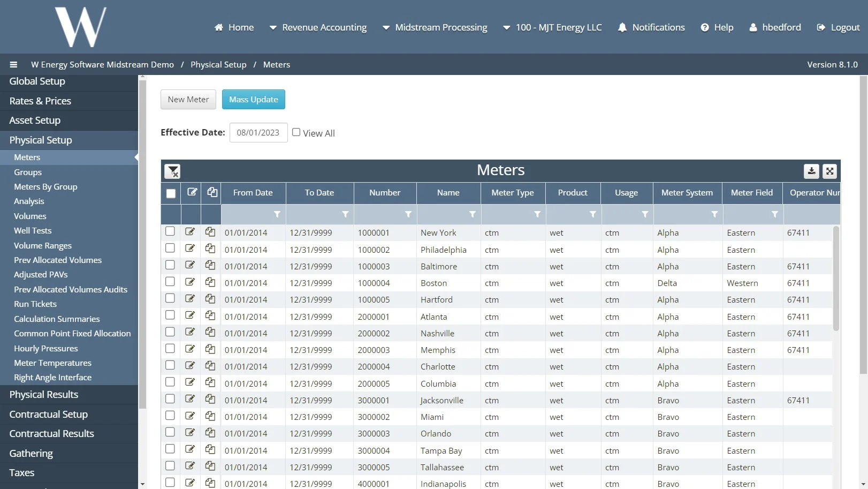
Task: Select Meters By Group in the sidebar
Action: pyautogui.click(x=45, y=186)
